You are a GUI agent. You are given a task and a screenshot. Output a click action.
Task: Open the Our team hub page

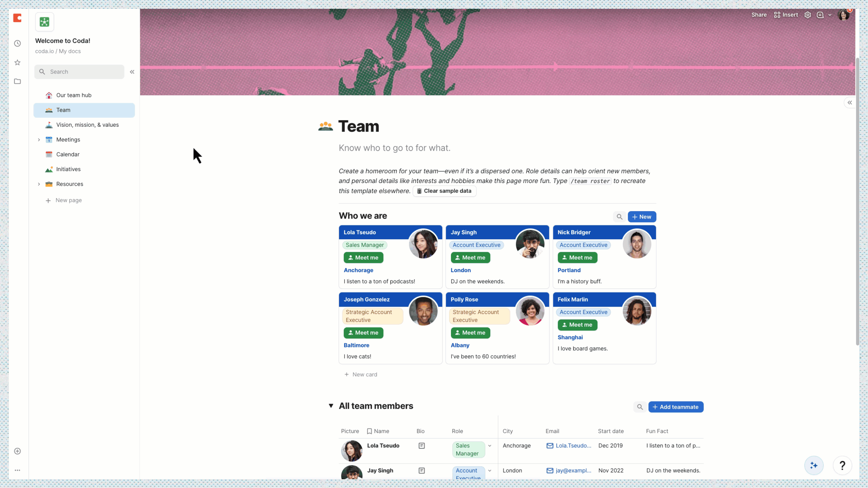click(73, 95)
